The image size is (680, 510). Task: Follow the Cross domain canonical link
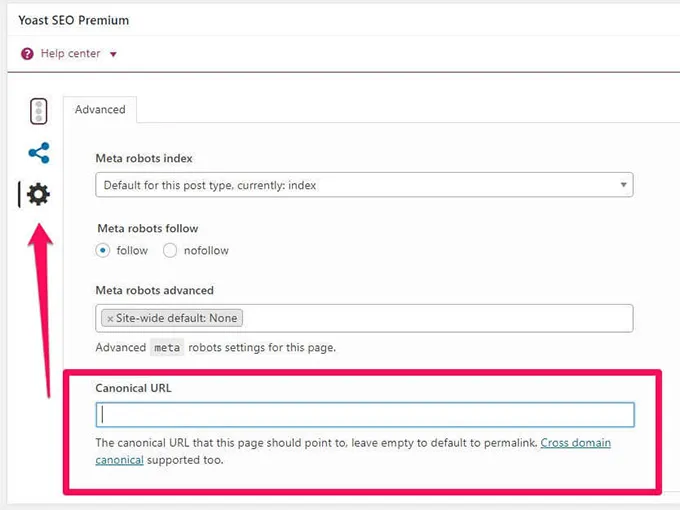pos(575,442)
